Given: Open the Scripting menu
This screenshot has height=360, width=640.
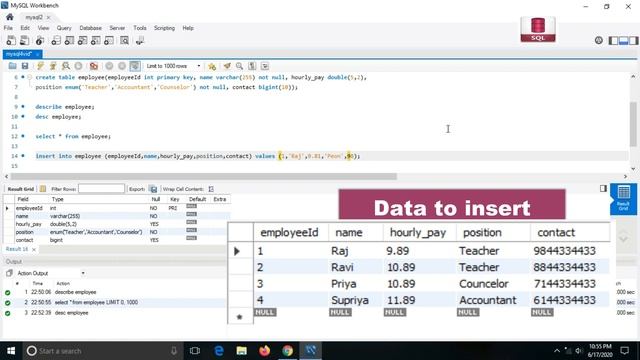Looking at the screenshot, I should pyautogui.click(x=164, y=28).
